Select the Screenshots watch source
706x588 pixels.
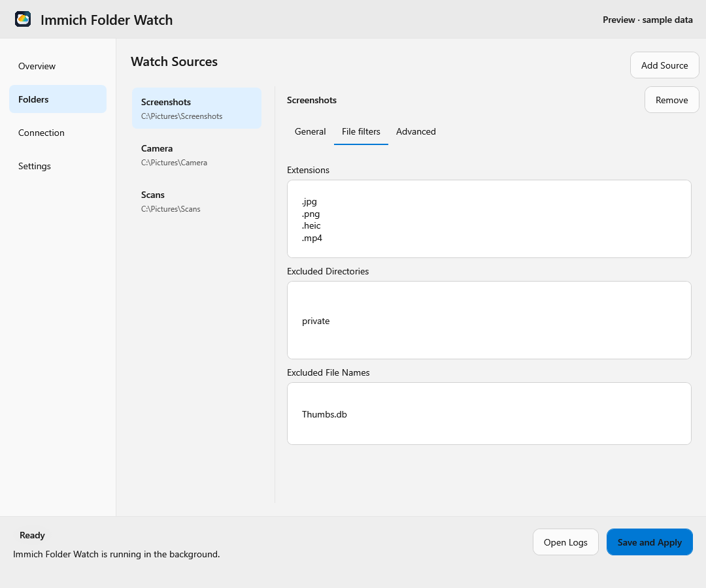[x=197, y=108]
